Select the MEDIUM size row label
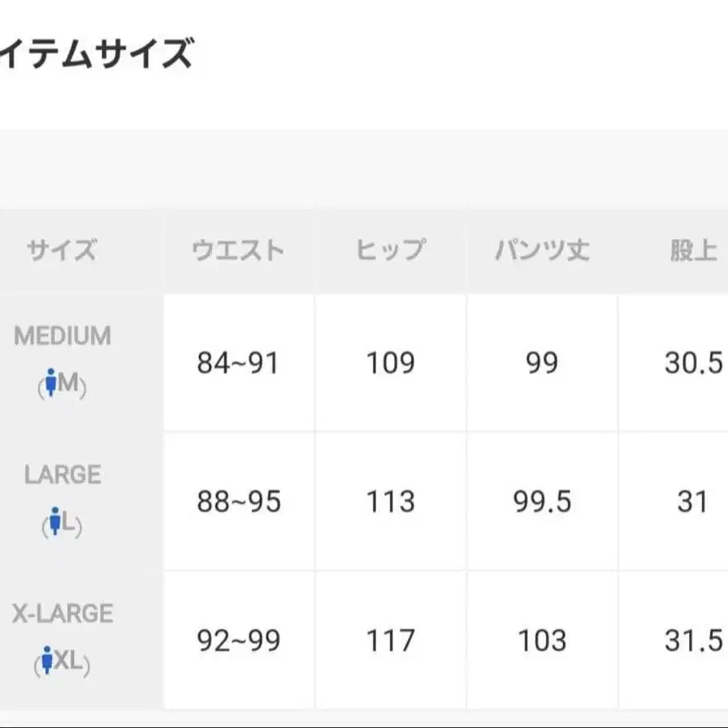 point(62,336)
